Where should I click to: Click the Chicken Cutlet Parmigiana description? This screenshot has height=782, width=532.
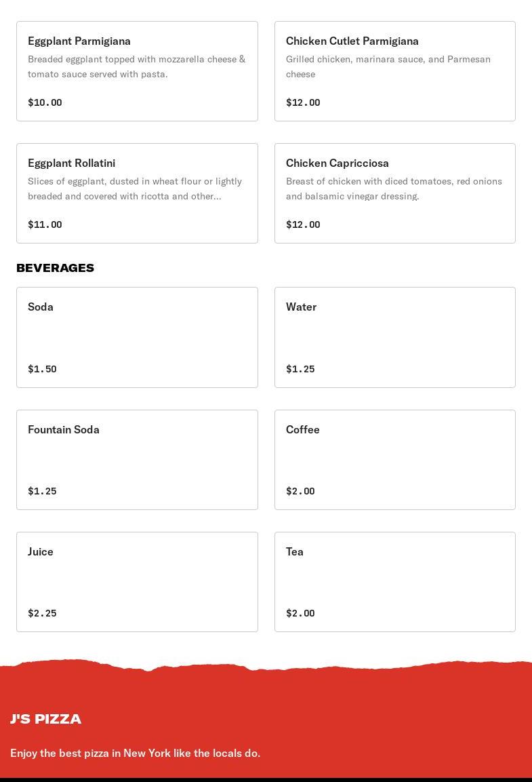388,66
